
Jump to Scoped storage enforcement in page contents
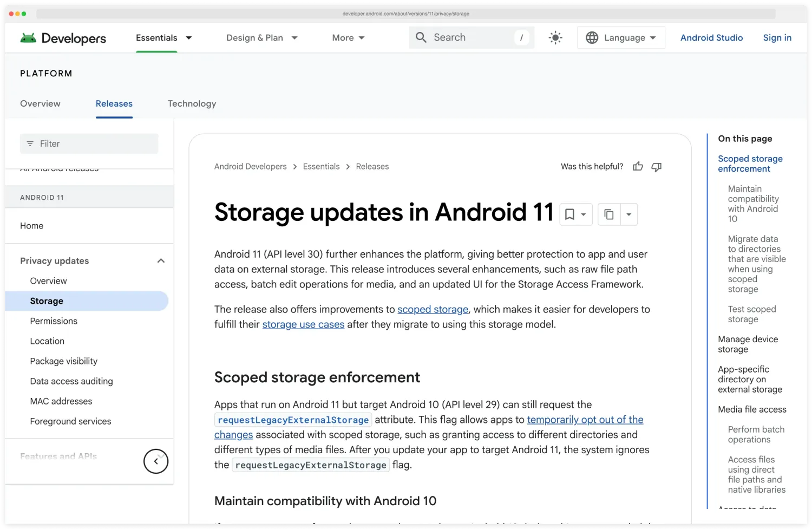(x=750, y=164)
